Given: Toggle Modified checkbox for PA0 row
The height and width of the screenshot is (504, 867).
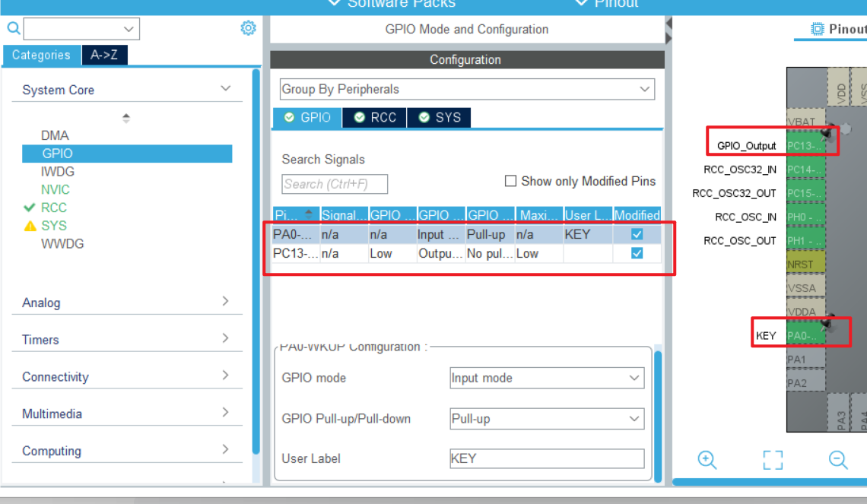Looking at the screenshot, I should 637,234.
